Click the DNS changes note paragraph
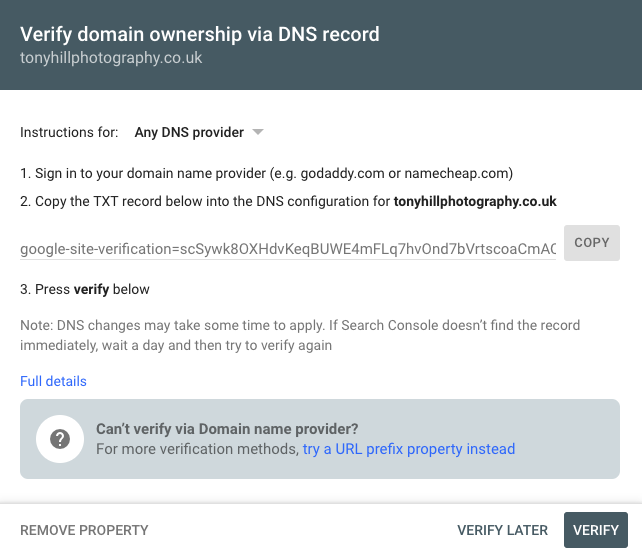 pos(300,335)
